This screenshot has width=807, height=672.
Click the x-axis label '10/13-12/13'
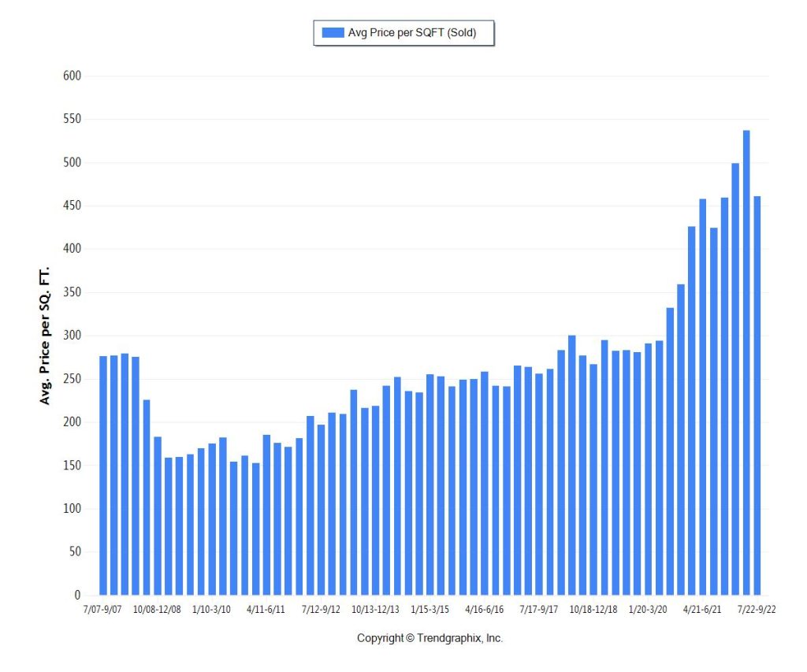pos(375,610)
